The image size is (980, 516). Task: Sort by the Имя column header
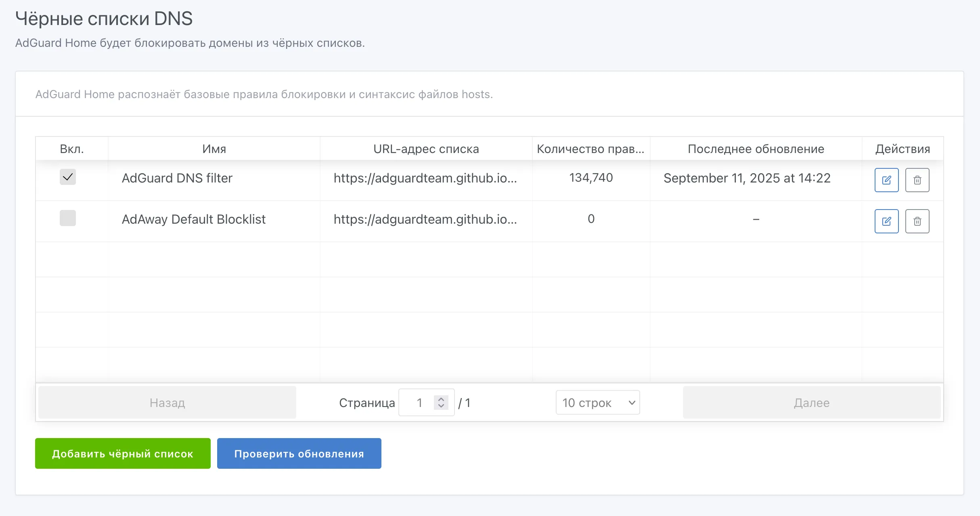coord(214,149)
